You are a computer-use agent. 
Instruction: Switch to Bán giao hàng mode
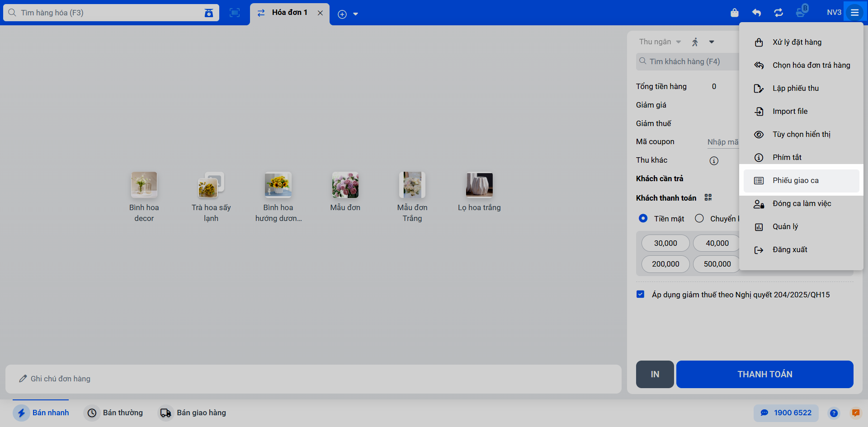click(x=192, y=413)
